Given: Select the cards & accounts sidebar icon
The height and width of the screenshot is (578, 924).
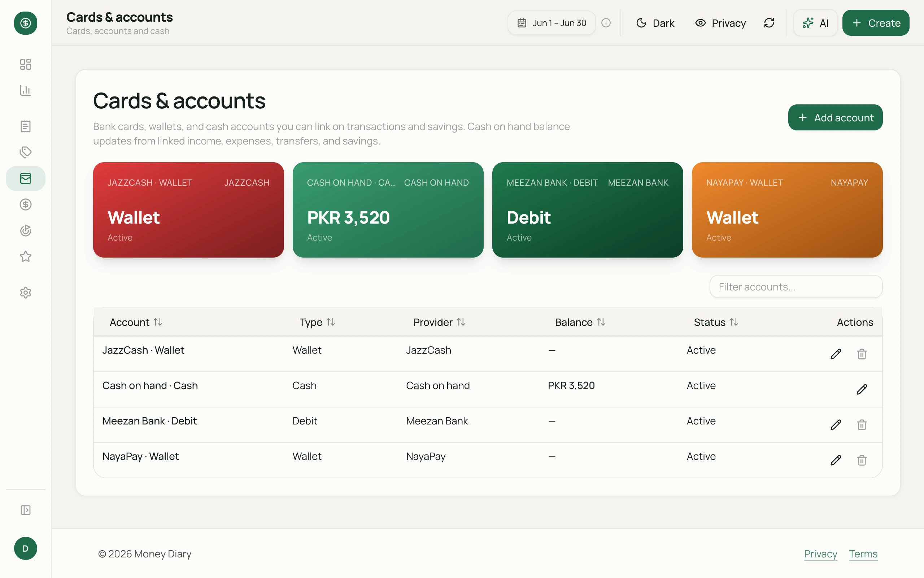Looking at the screenshot, I should pos(26,178).
